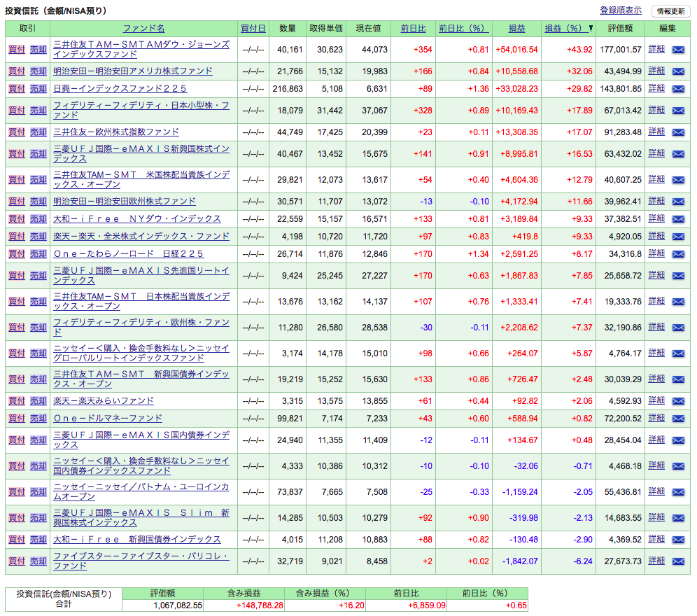Click mail icon for ニッセイグローバルリート row

tap(678, 353)
